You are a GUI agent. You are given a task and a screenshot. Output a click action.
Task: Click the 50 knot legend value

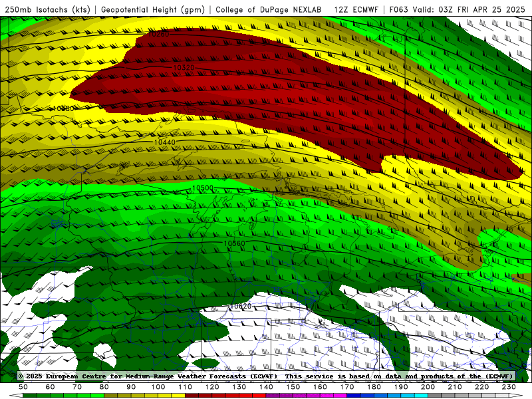click(x=23, y=387)
